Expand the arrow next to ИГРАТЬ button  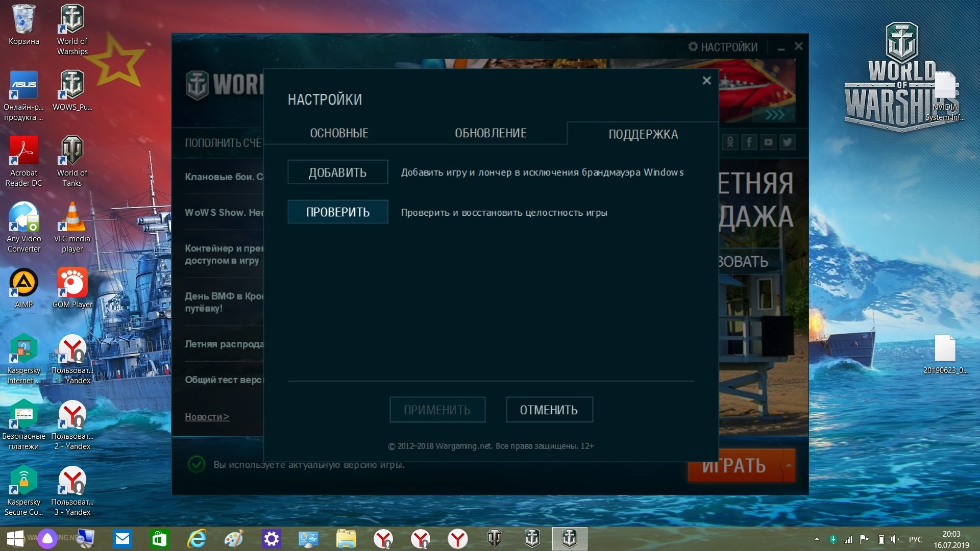pyautogui.click(x=789, y=465)
